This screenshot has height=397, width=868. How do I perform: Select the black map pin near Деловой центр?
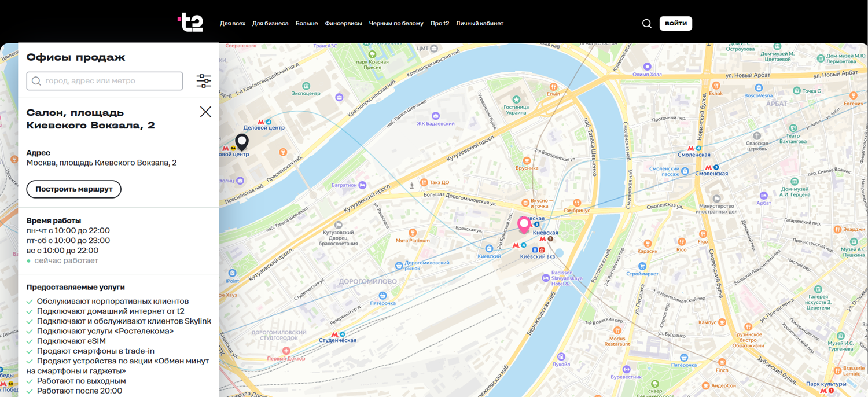pos(242,142)
